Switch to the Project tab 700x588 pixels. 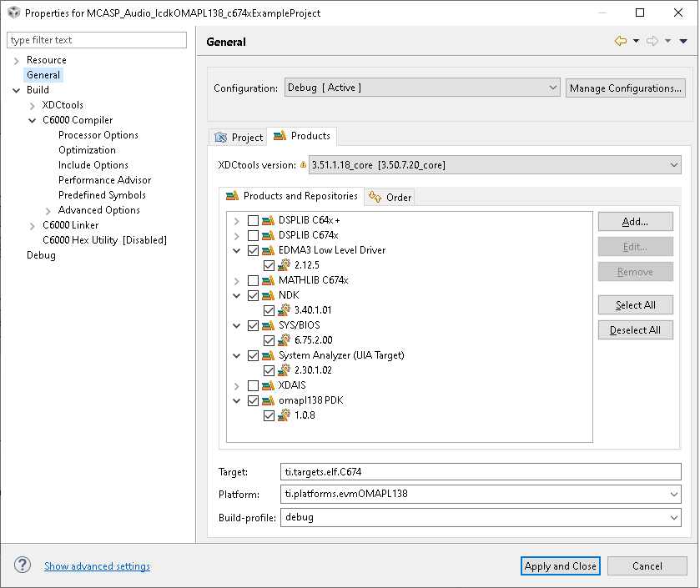(239, 137)
